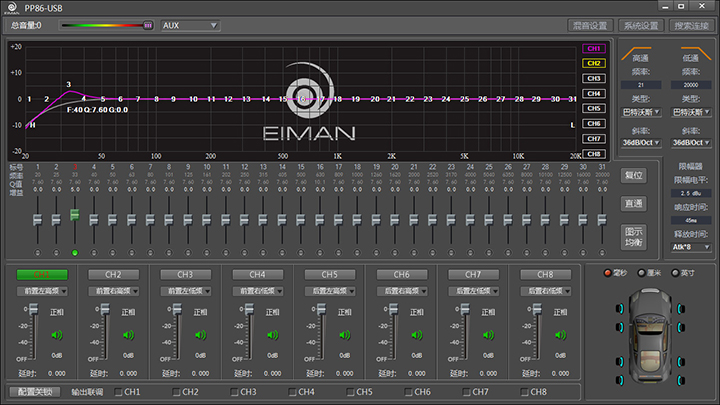Open the low-pass slope 36dB/Oct dropdown
Screen dimensions: 720x405
click(691, 143)
